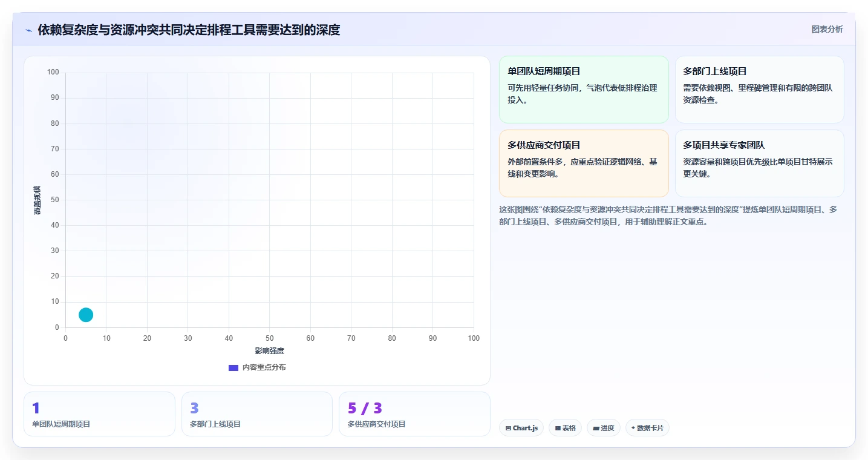Click the teal bubble on the chart
The width and height of the screenshot is (868, 460).
pyautogui.click(x=86, y=315)
